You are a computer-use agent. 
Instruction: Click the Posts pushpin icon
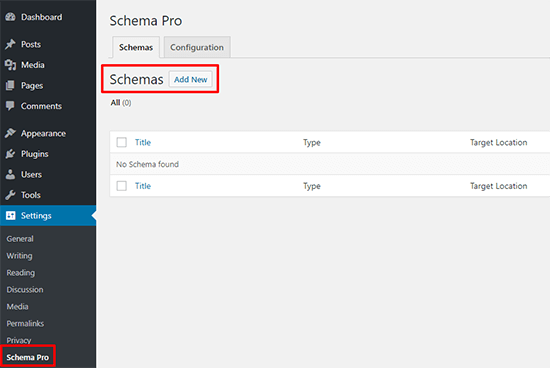(11, 44)
